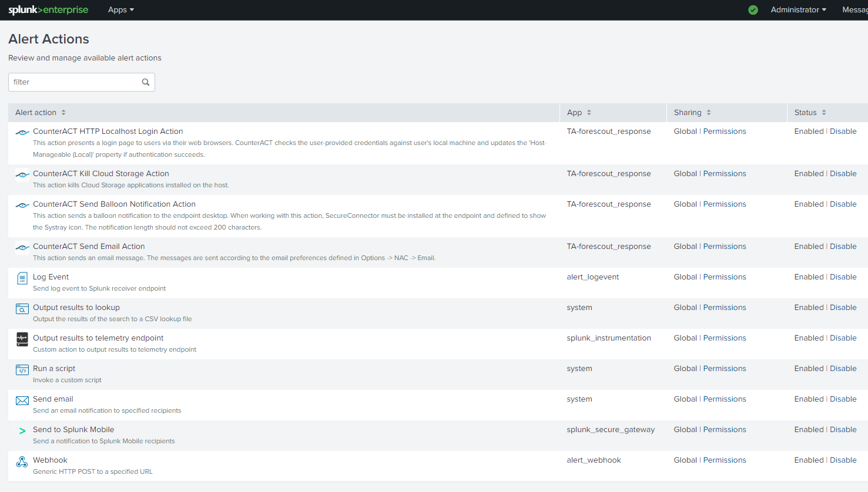
Task: Click the CounterACT Kill Cloud Storage Action icon
Action: [22, 175]
